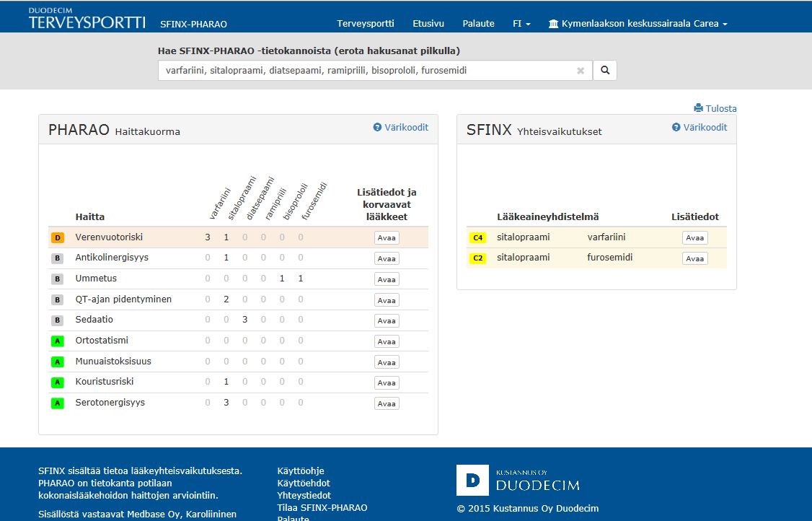Click the B badge for Sedaatio
Image resolution: width=812 pixels, height=521 pixels.
pyautogui.click(x=58, y=320)
